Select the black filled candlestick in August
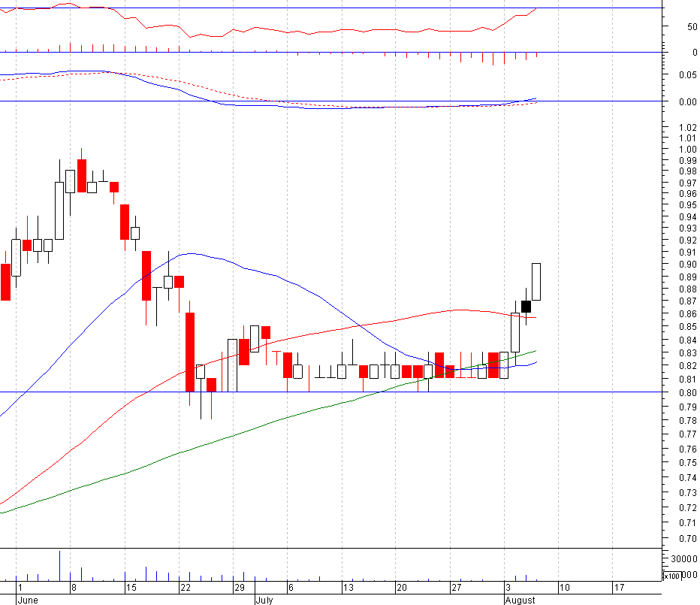Viewport: 700px width, 605px height. 526,307
